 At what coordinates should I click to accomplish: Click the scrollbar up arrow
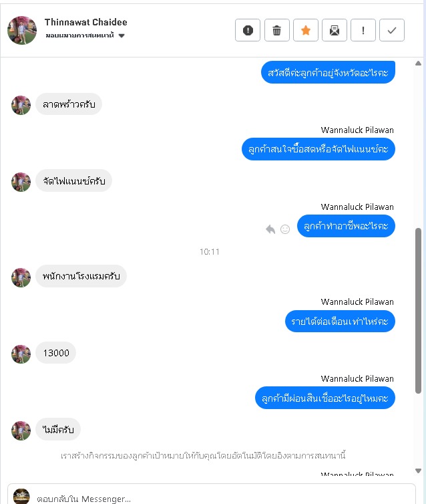tap(418, 64)
